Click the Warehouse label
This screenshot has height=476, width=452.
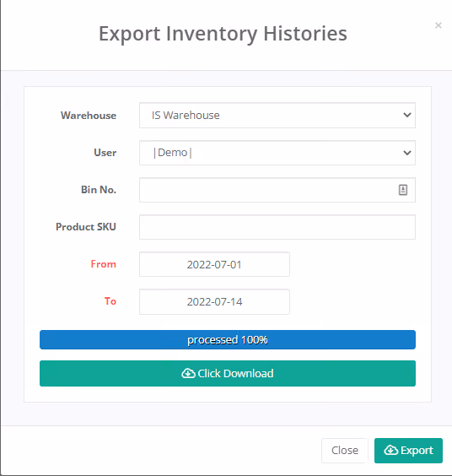(89, 116)
